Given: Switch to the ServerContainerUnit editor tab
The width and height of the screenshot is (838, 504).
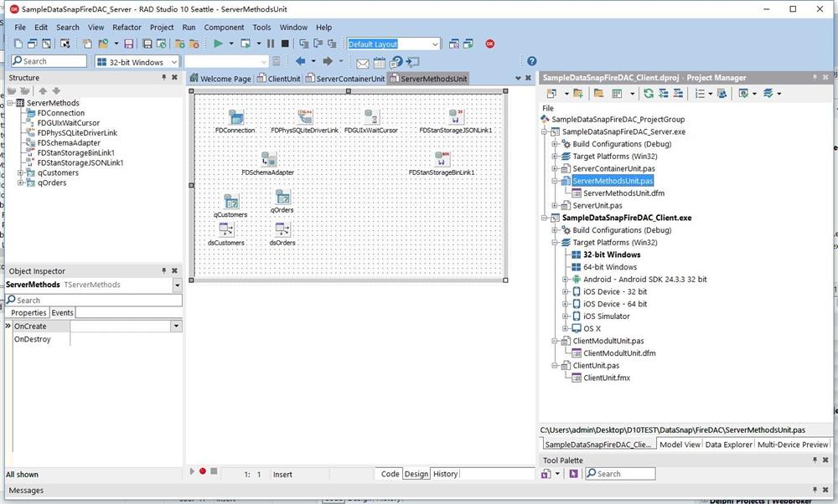Looking at the screenshot, I should point(344,79).
